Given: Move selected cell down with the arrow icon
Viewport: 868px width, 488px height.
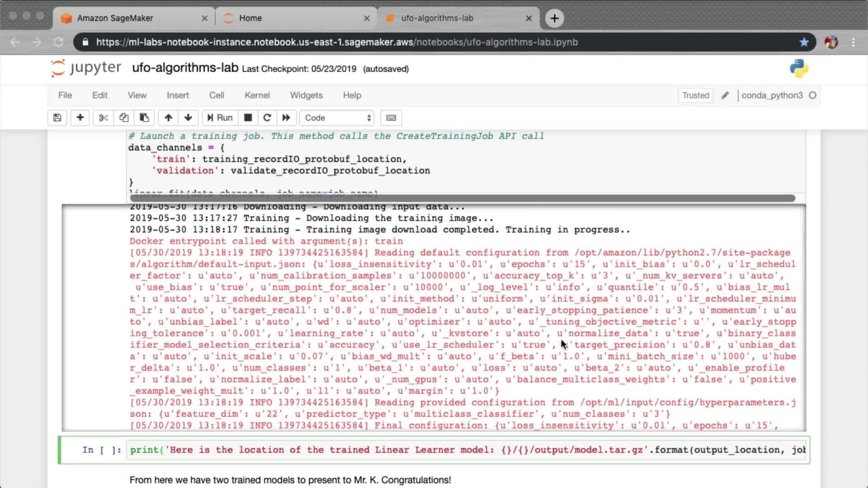Looking at the screenshot, I should pos(188,118).
